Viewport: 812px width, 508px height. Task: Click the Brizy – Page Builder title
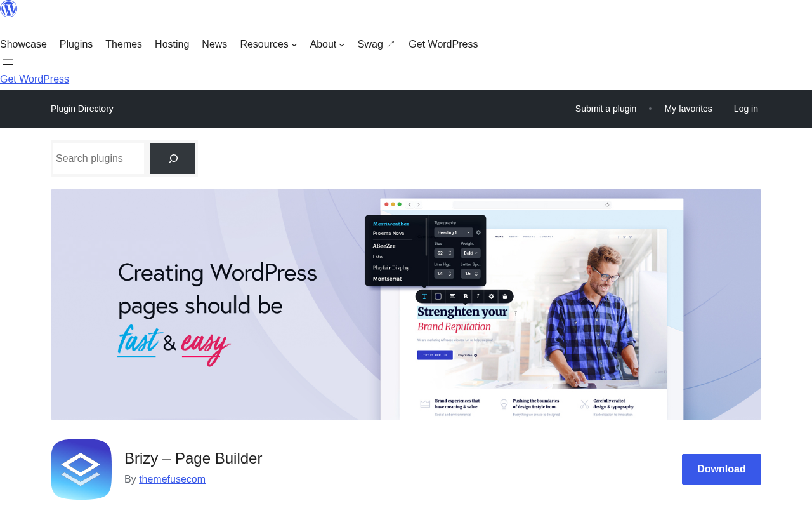pos(193,458)
